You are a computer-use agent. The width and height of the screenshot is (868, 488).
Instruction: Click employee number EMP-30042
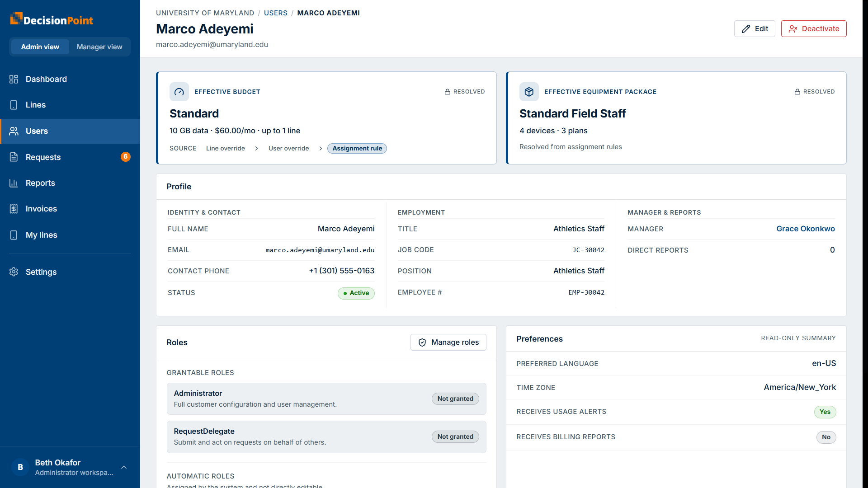click(x=586, y=292)
